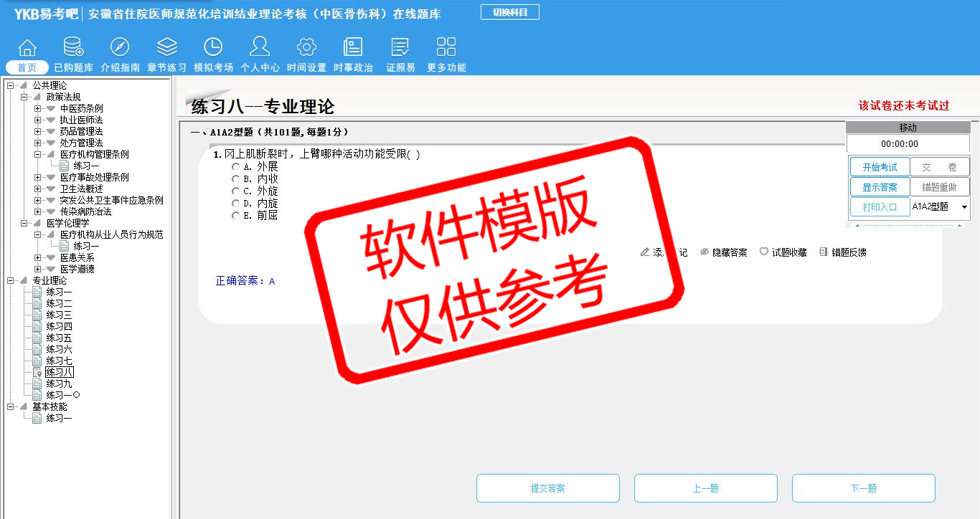Click the 提交答案 submit button

pos(548,488)
